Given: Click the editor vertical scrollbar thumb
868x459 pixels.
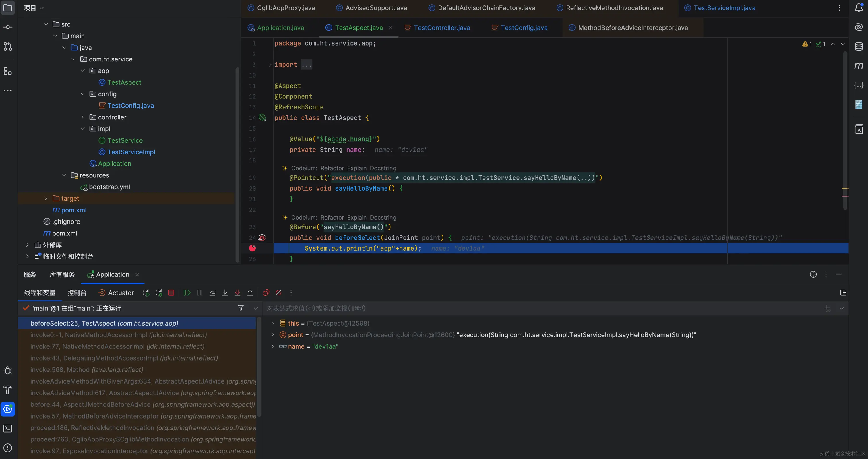Looking at the screenshot, I should (x=845, y=130).
